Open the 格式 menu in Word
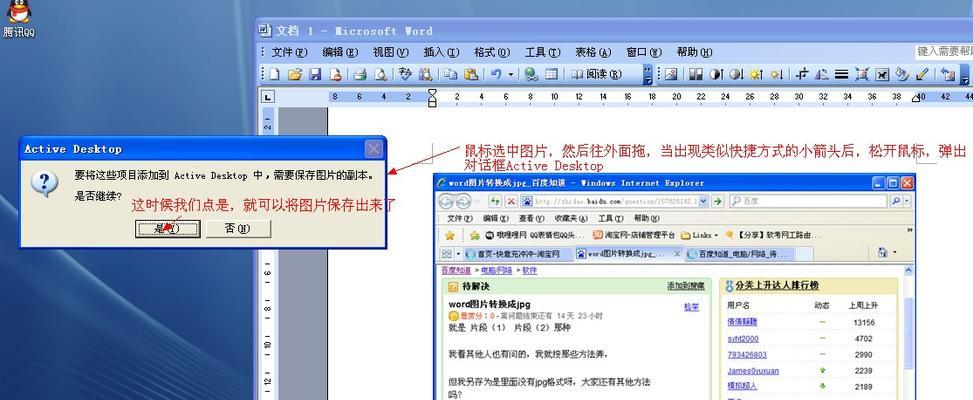Screen dimensions: 973x400 click(492, 52)
